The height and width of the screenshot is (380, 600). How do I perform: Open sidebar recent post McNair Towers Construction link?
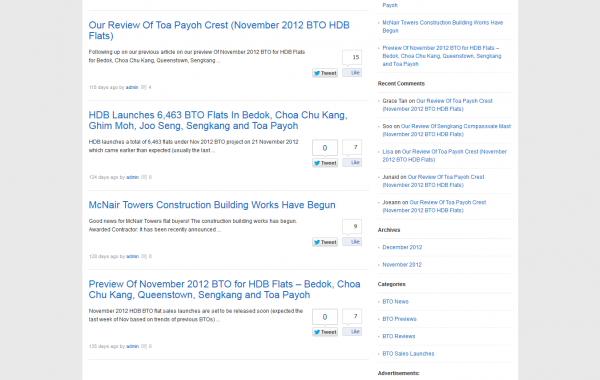tap(443, 26)
